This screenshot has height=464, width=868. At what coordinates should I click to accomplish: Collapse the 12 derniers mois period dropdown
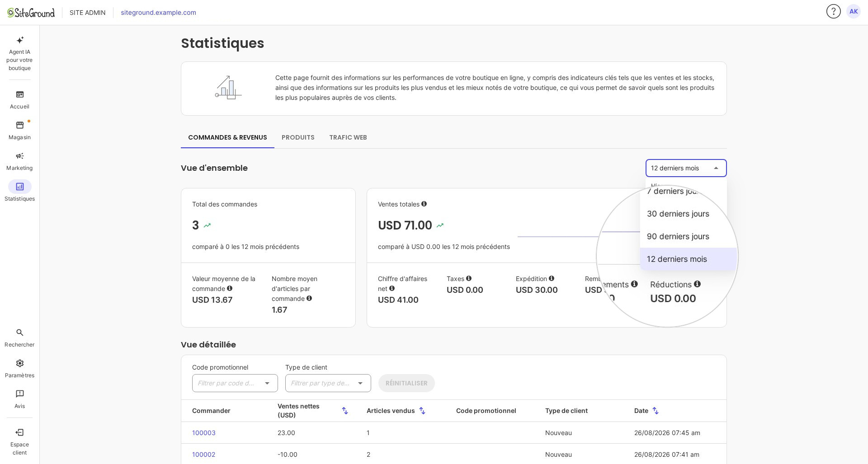click(686, 168)
